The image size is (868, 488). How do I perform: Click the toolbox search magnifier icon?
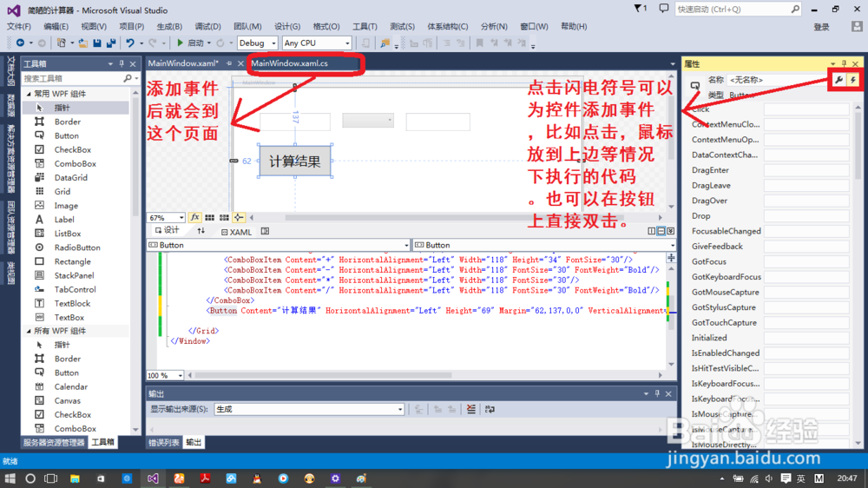tap(128, 79)
